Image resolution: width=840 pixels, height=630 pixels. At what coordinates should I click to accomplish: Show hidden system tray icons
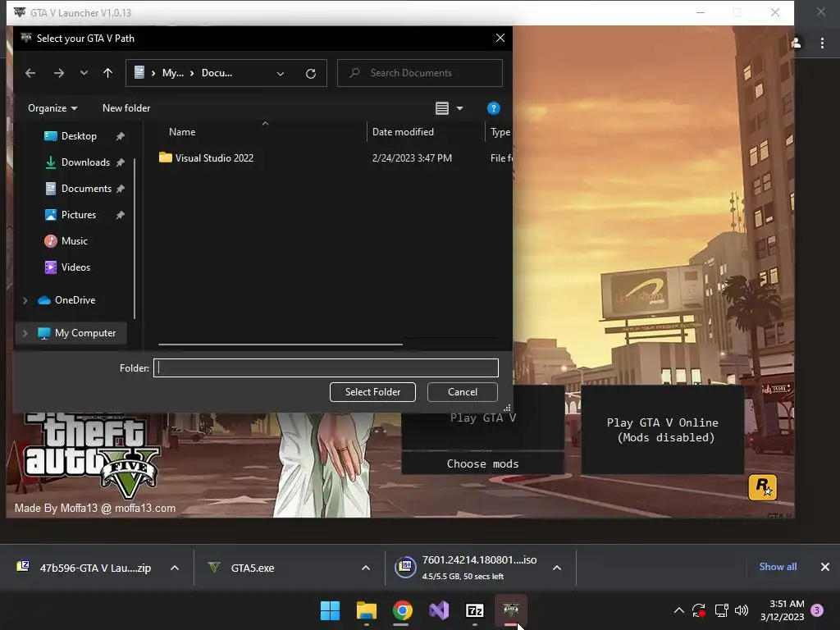pos(678,610)
